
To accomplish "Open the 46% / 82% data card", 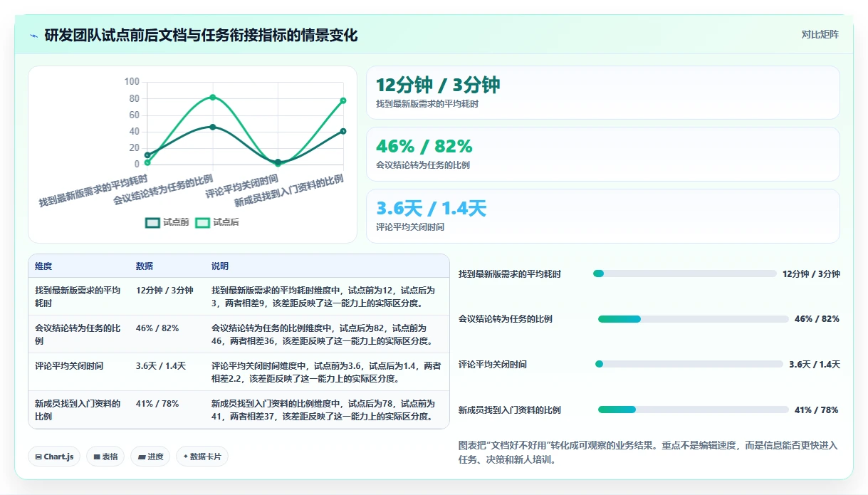I will [603, 154].
